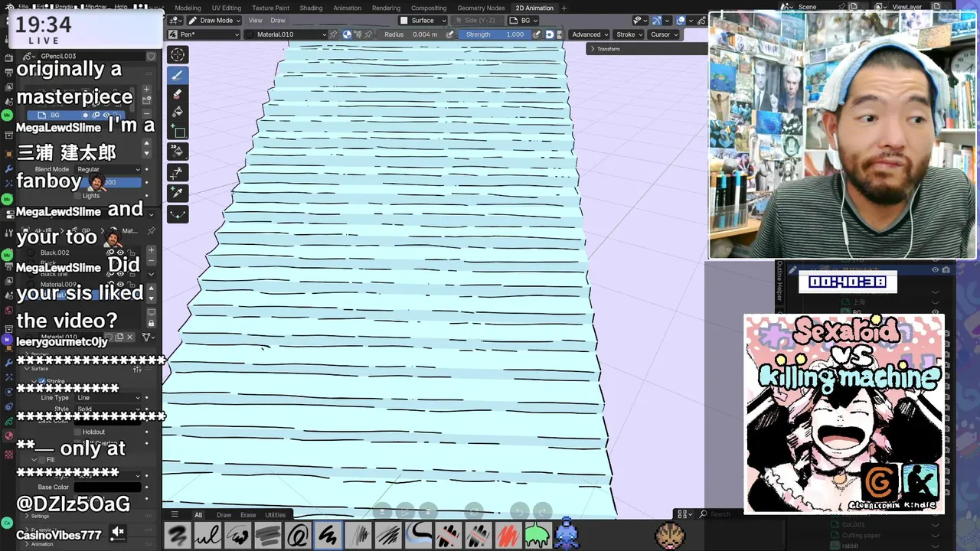980x551 pixels.
Task: Select the Curve tool
Action: (x=178, y=214)
